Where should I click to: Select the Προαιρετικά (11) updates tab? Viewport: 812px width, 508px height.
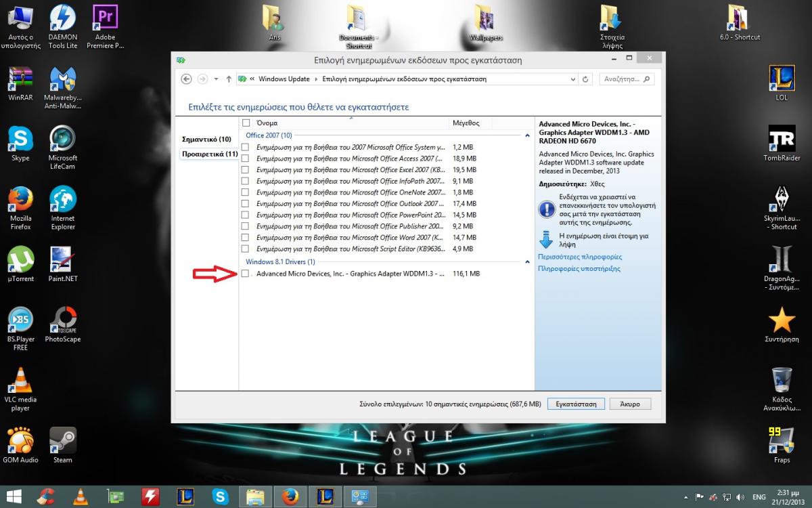tap(209, 154)
